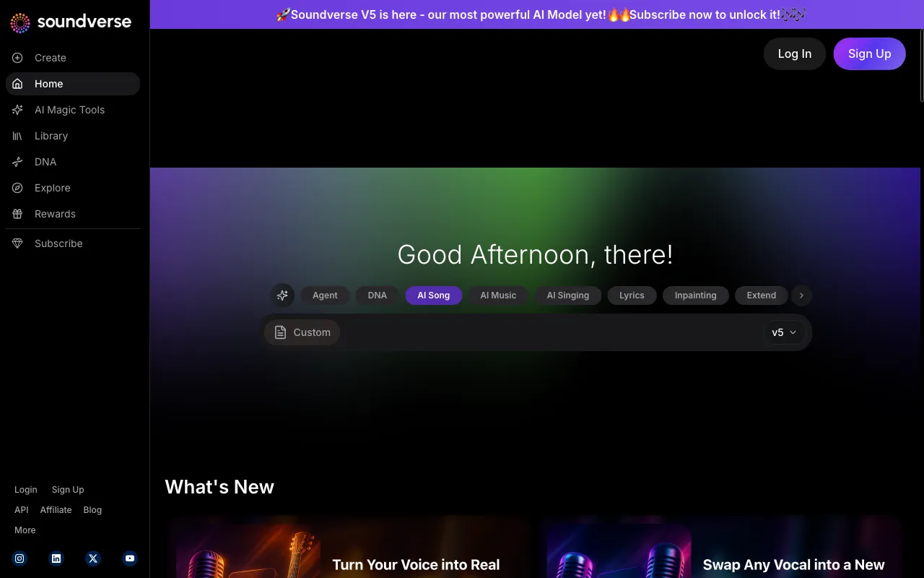Open the Blog footer link
924x578 pixels.
click(92, 510)
